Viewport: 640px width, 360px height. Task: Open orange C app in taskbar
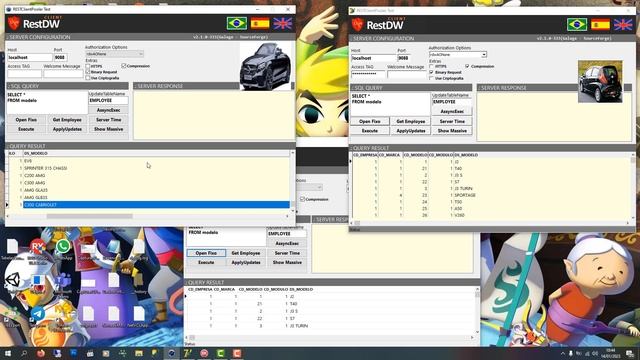[237, 353]
